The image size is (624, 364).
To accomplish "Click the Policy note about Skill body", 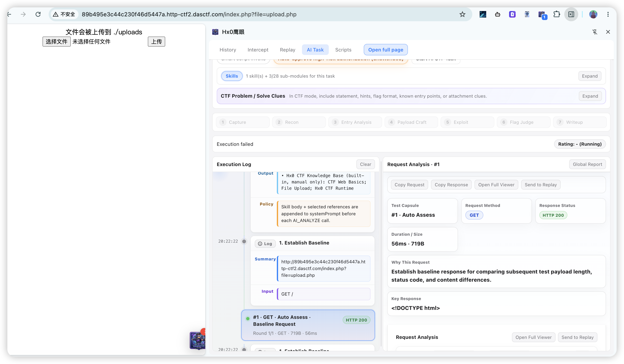I will 324,213.
